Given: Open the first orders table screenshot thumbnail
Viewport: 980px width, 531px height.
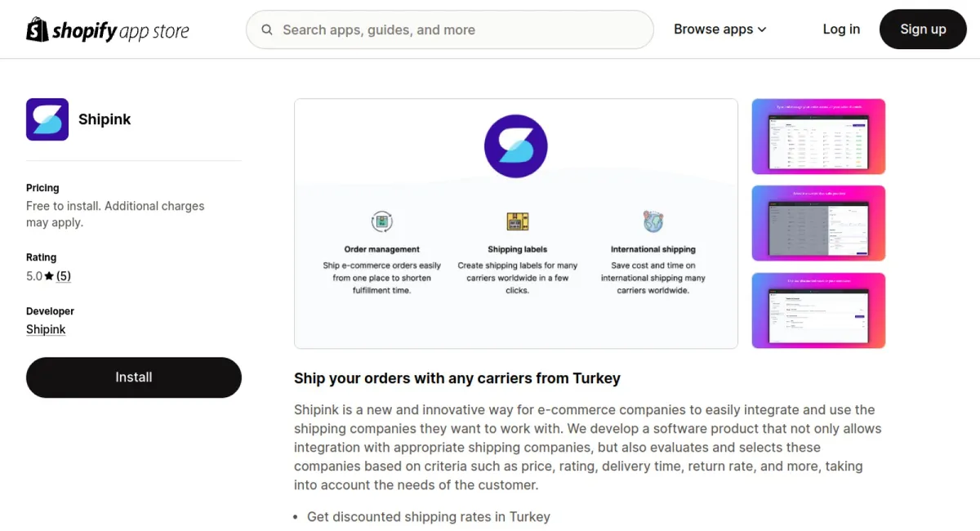Looking at the screenshot, I should [818, 136].
